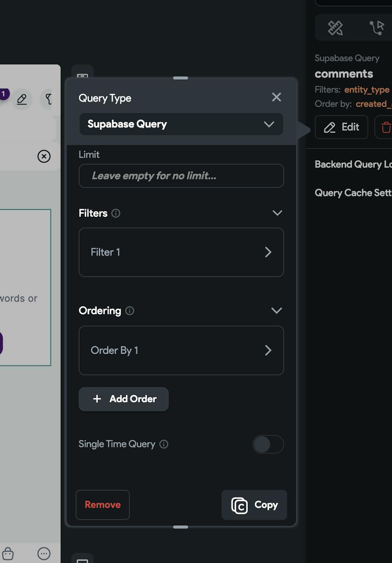
Task: Click the pencil edit icon on canvas
Action: tap(22, 99)
